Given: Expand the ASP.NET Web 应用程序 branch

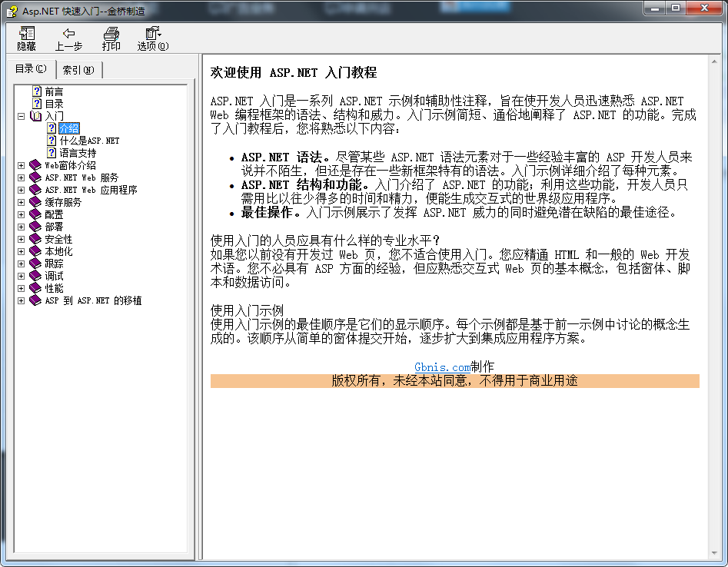Looking at the screenshot, I should (x=20, y=189).
